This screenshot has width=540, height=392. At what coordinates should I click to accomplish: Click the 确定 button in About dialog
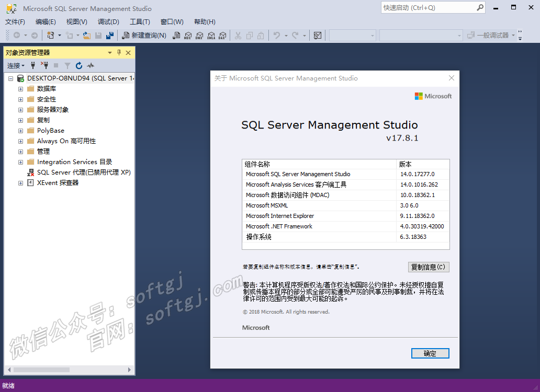[430, 353]
